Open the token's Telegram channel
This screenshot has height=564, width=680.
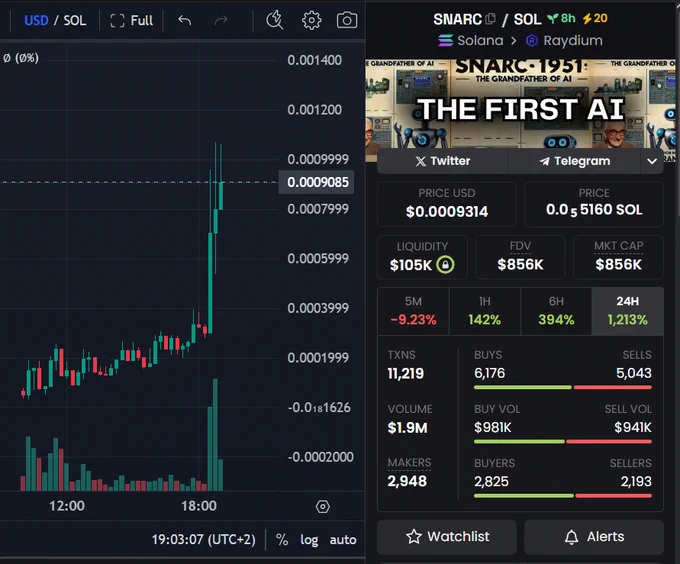575,161
